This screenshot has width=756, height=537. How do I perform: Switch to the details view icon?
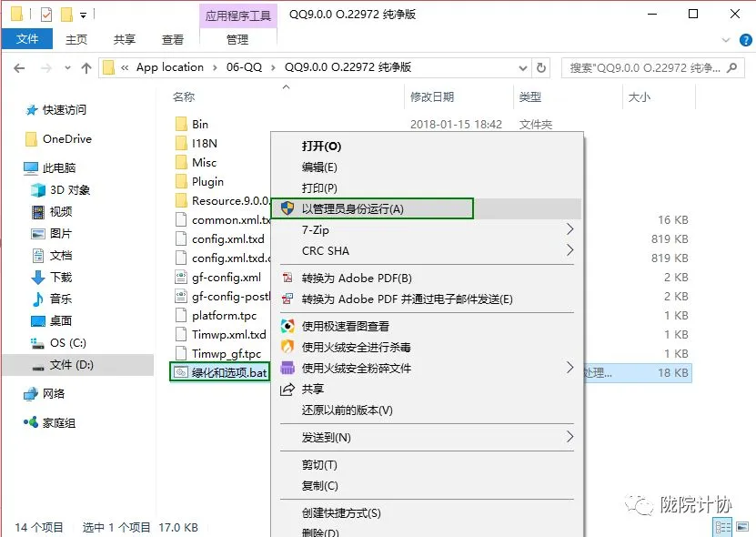[722, 527]
